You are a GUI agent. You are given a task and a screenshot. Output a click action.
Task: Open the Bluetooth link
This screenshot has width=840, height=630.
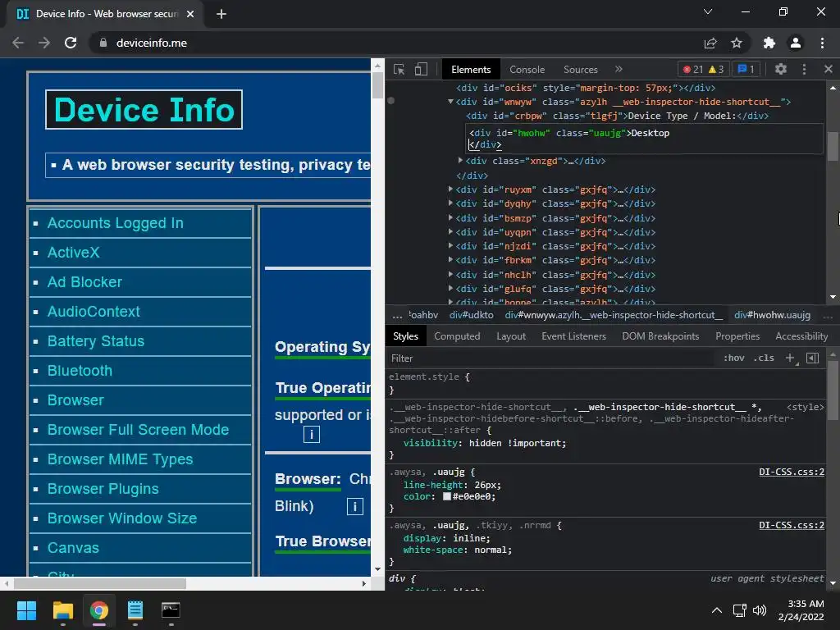click(x=80, y=371)
